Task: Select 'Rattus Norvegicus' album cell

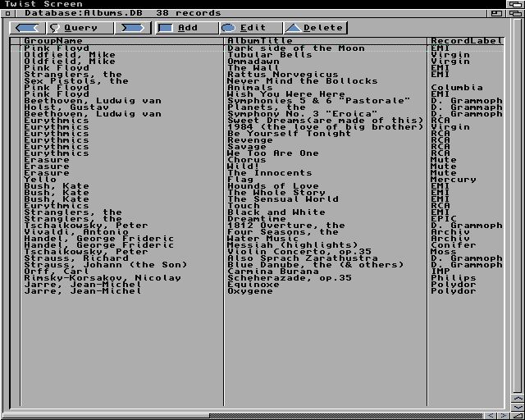Action: 283,75
